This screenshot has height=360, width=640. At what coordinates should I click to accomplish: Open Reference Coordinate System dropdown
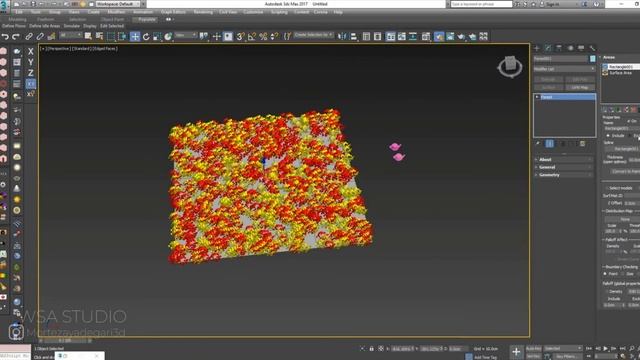[x=186, y=36]
